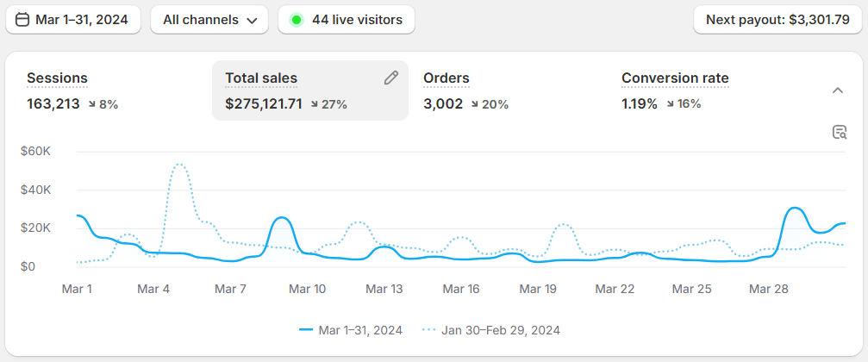The height and width of the screenshot is (362, 868).
Task: Collapse the metrics card with chevron up
Action: pos(838,90)
